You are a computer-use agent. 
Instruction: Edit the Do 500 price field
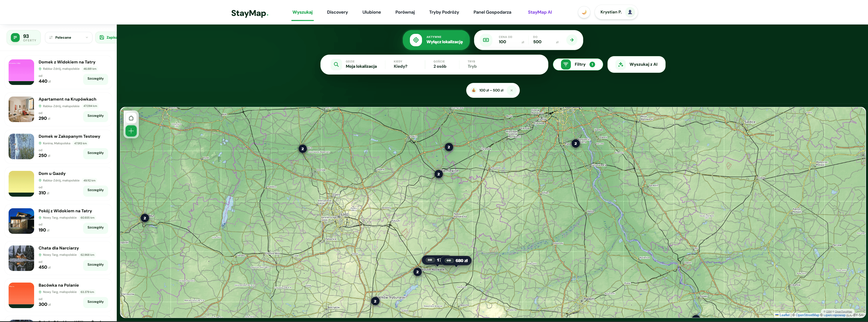(x=546, y=40)
